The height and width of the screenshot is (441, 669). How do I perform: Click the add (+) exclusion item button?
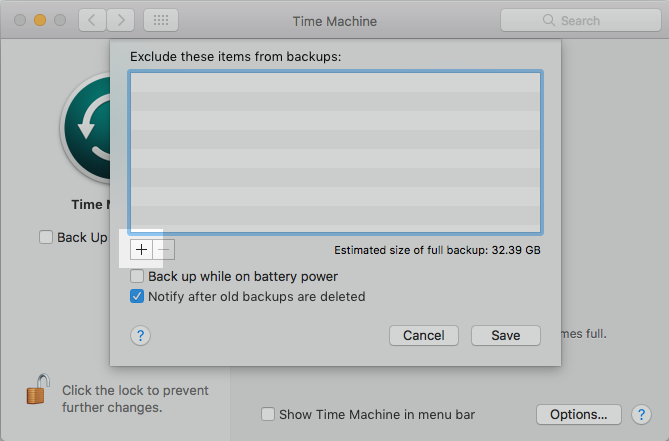point(141,249)
